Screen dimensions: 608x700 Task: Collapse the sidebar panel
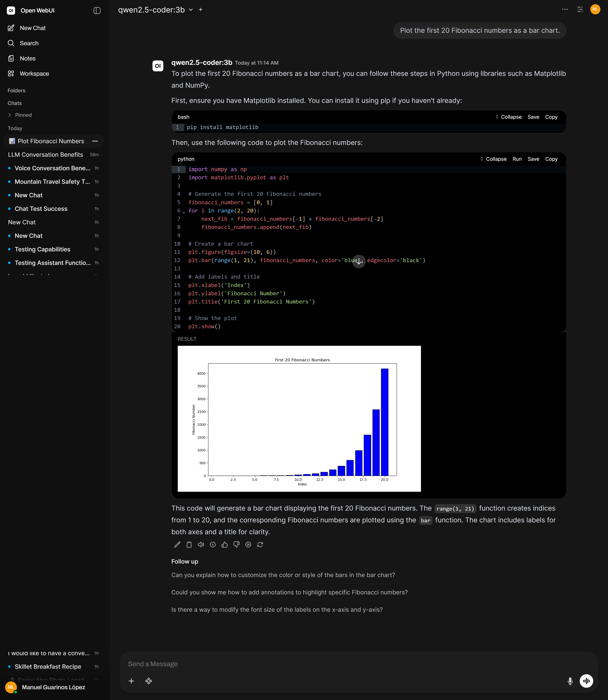(x=97, y=10)
